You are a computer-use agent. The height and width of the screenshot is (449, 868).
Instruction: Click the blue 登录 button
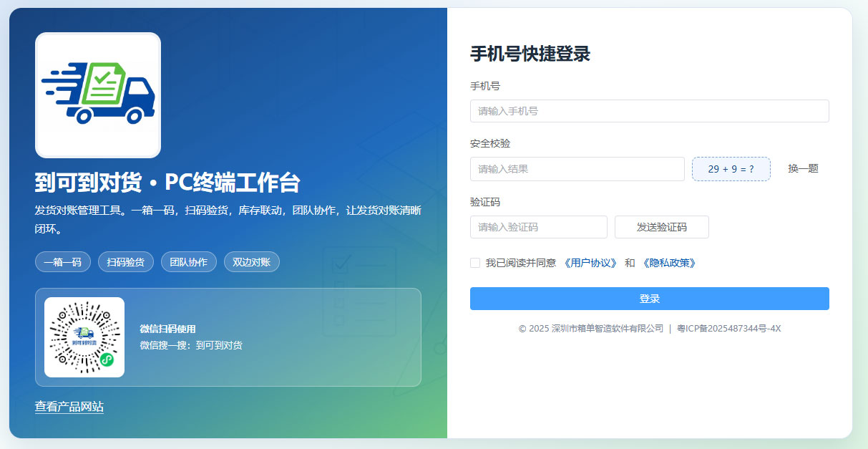pos(649,299)
